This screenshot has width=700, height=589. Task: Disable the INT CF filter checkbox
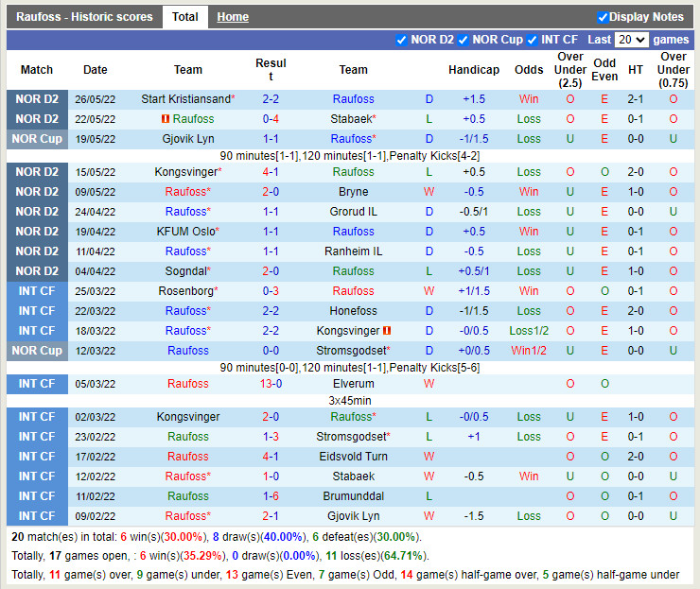pyautogui.click(x=533, y=40)
